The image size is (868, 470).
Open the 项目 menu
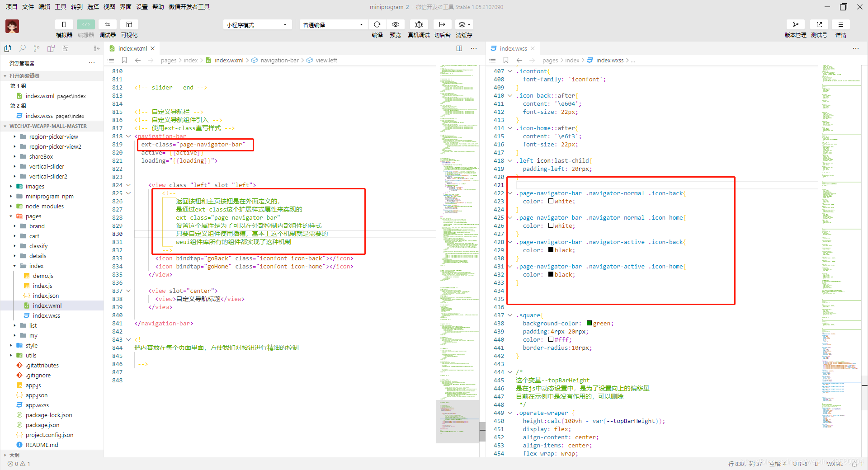pyautogui.click(x=11, y=7)
